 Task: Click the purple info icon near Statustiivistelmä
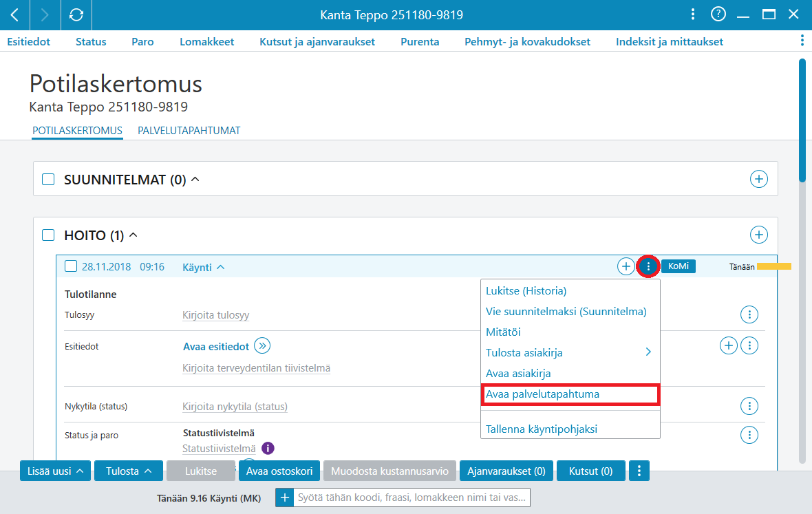(x=268, y=448)
